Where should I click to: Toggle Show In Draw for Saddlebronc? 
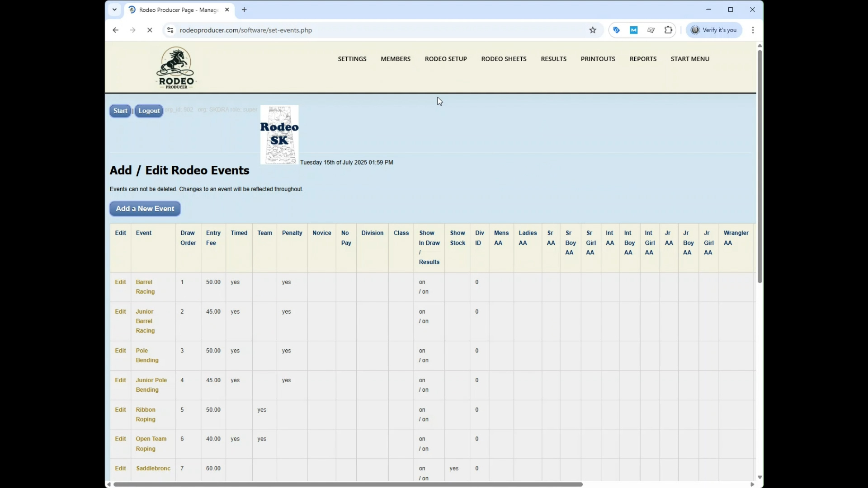tap(423, 468)
